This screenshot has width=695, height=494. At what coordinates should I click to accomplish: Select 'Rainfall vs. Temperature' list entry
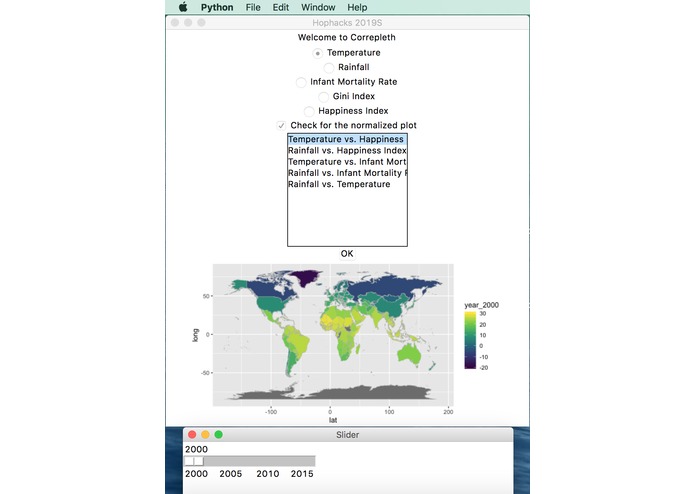(x=347, y=184)
